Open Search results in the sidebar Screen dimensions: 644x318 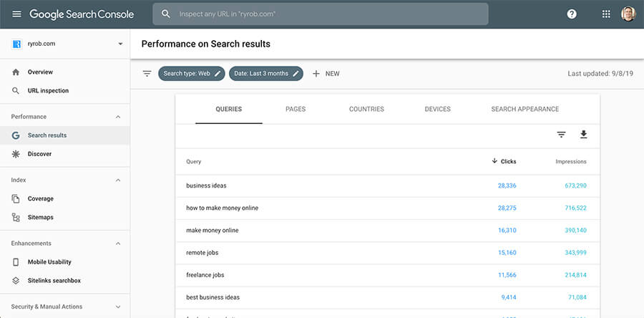65,135
